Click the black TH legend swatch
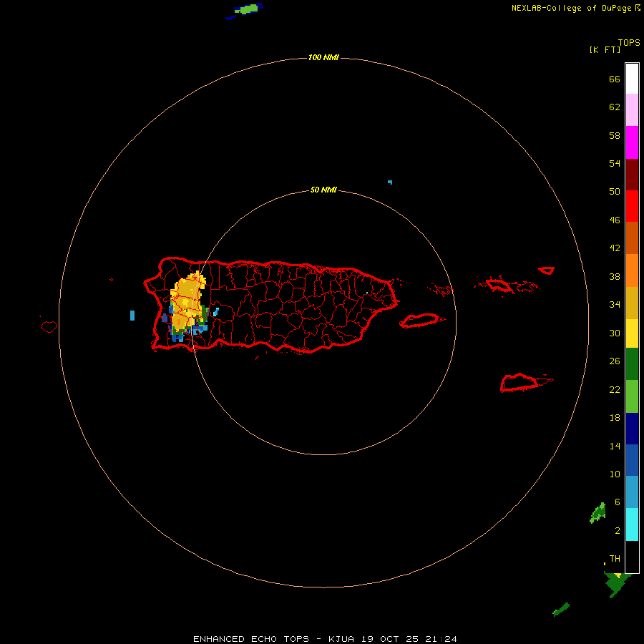The width and height of the screenshot is (644, 644). 632,557
